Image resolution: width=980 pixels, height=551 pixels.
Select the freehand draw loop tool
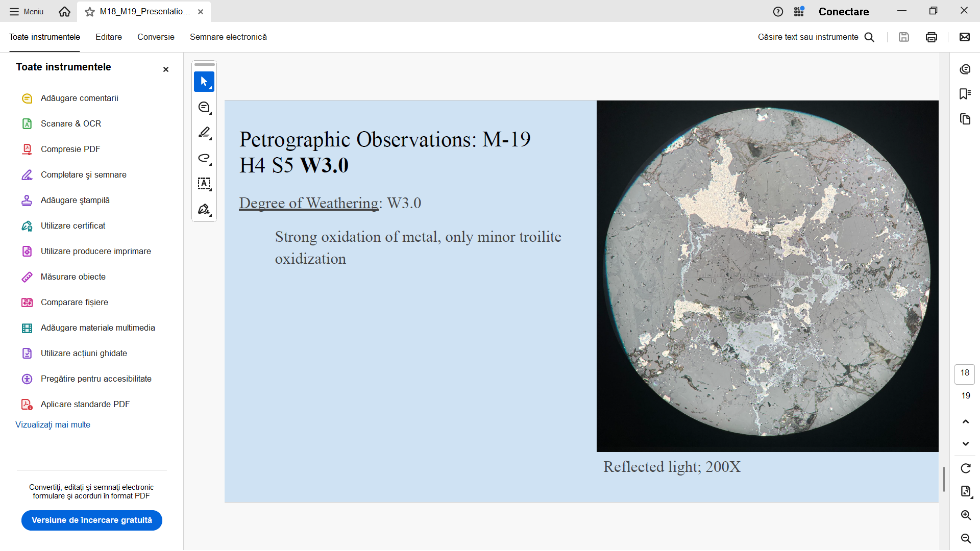[204, 158]
